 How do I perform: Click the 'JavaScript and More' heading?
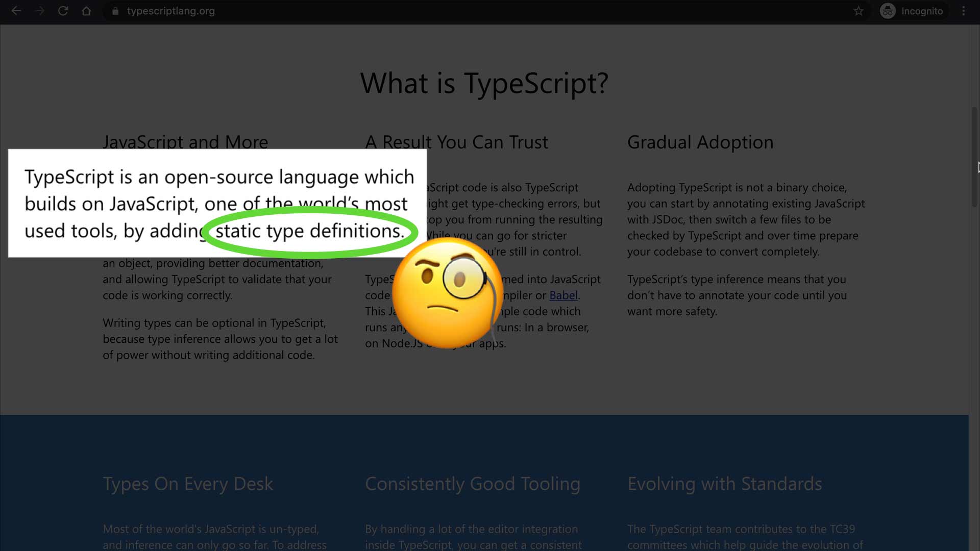tap(185, 141)
